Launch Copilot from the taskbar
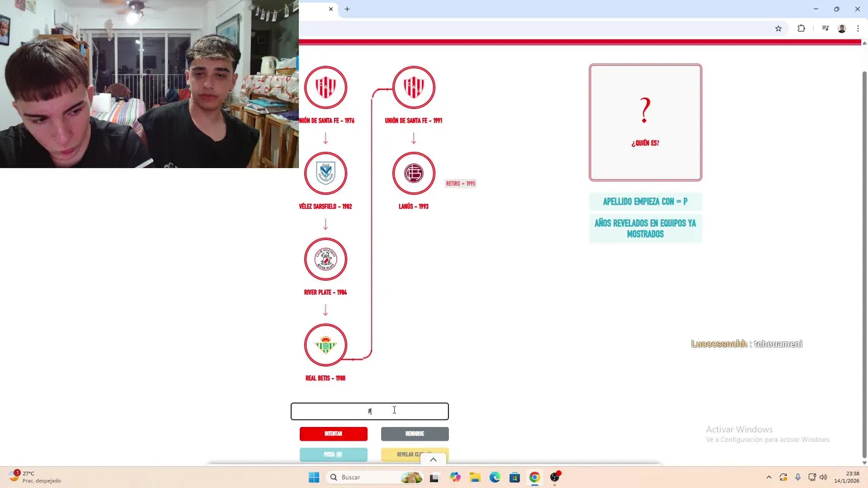The width and height of the screenshot is (868, 488). point(454,477)
